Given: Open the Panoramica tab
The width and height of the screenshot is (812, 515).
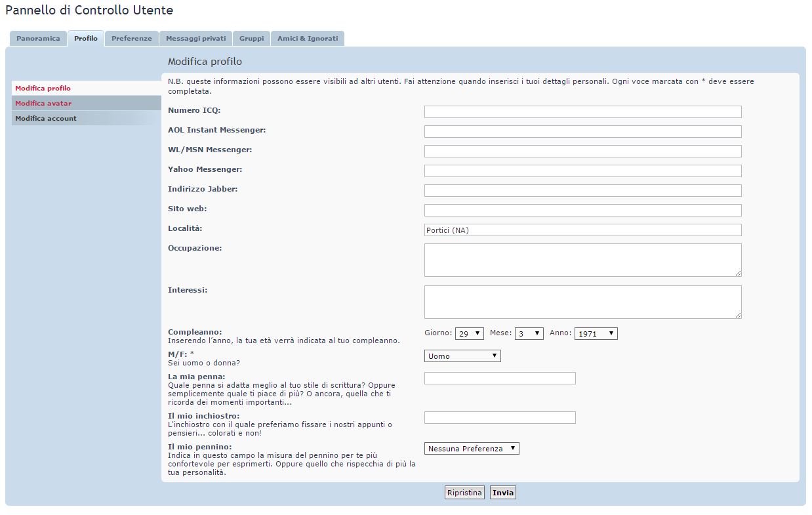Looking at the screenshot, I should [38, 39].
